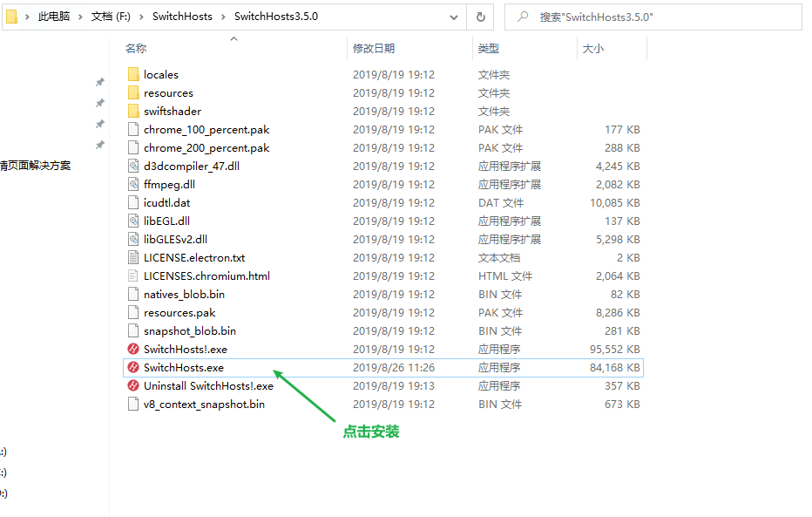Click the HTML 文件 type cell

point(505,276)
